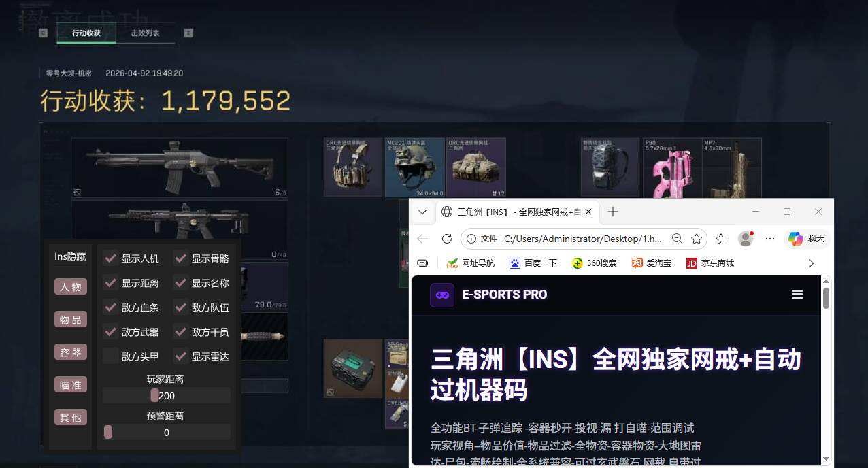The image size is (868, 468).
Task: Click the zoom magnifier in address bar
Action: point(677,239)
